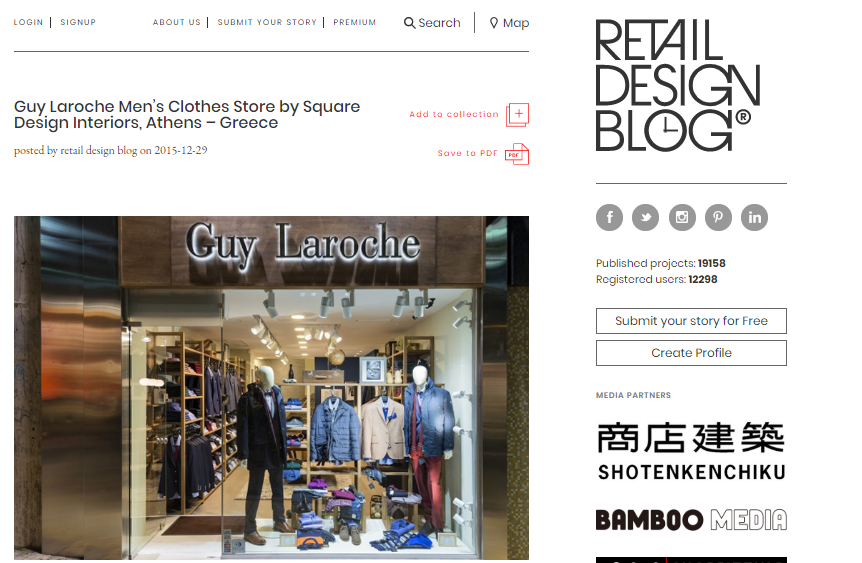The width and height of the screenshot is (862, 563).
Task: Select Submit Your Story in navigation
Action: [267, 22]
